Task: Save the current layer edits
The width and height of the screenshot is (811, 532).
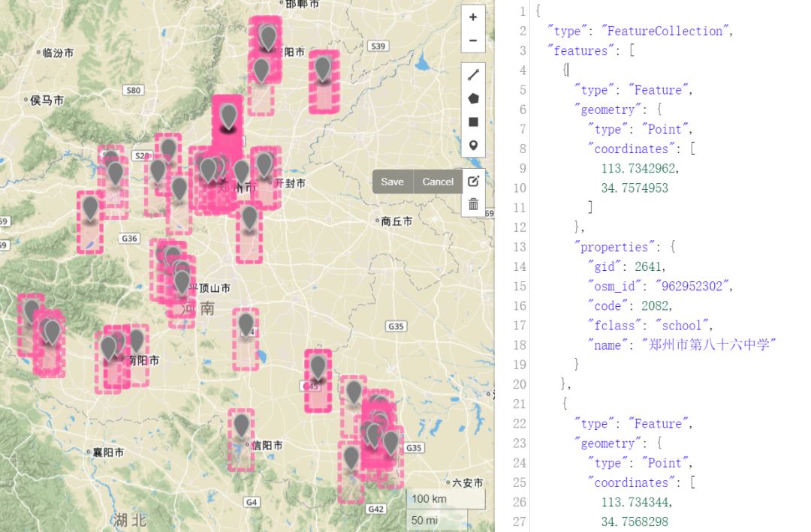Action: click(391, 182)
